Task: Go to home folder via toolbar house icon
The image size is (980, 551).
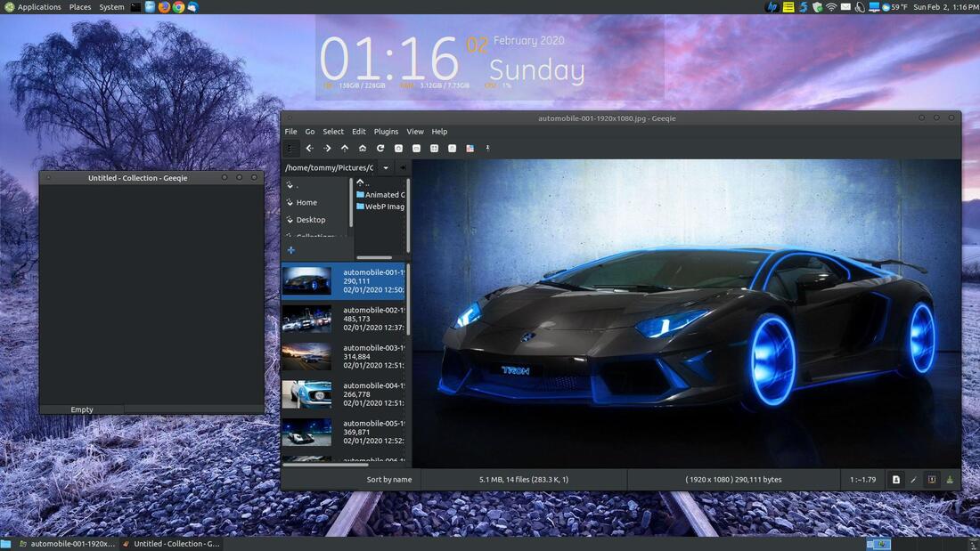Action: tap(363, 149)
